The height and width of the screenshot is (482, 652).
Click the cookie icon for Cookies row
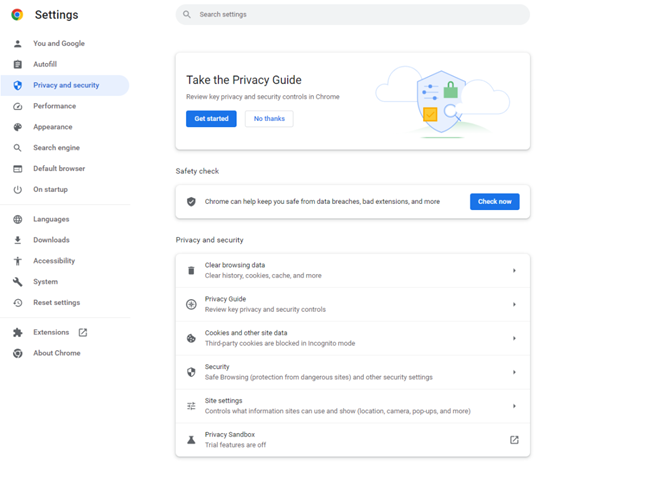[x=191, y=338]
